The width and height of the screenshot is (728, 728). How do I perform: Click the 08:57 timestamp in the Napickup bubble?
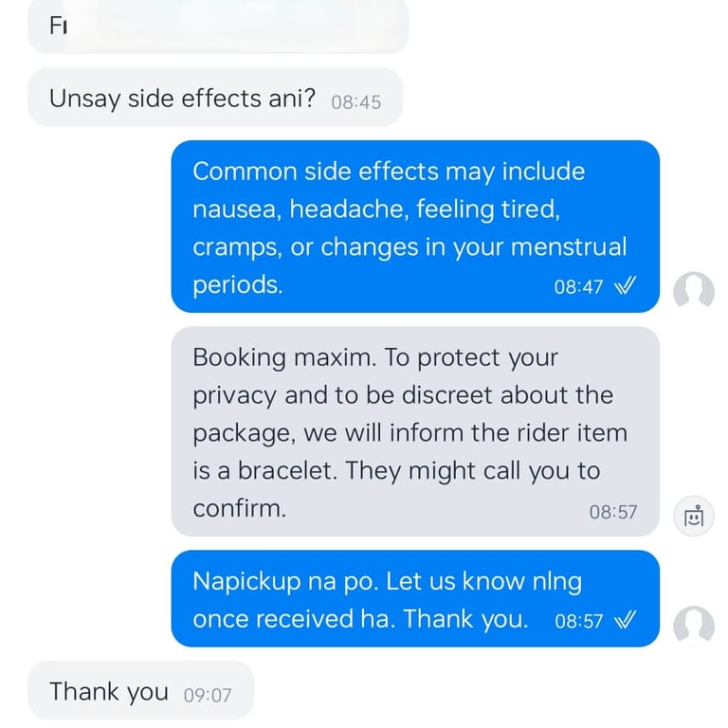pos(578,621)
